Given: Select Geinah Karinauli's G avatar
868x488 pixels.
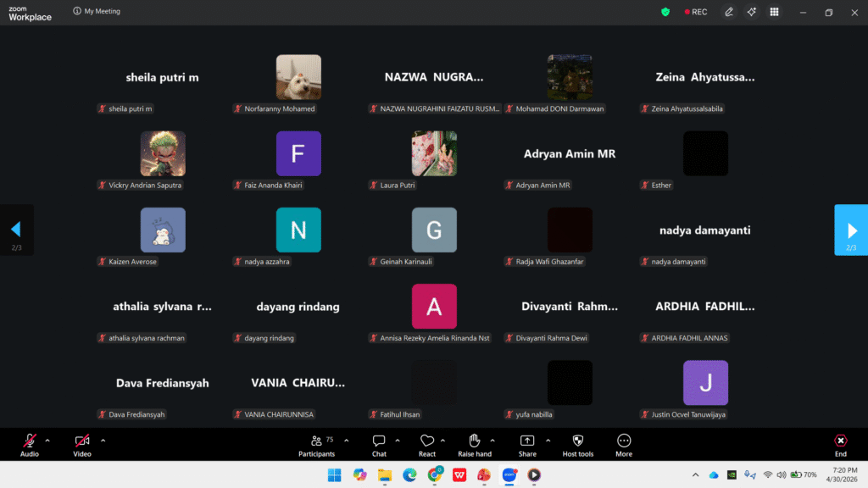Looking at the screenshot, I should pos(434,230).
